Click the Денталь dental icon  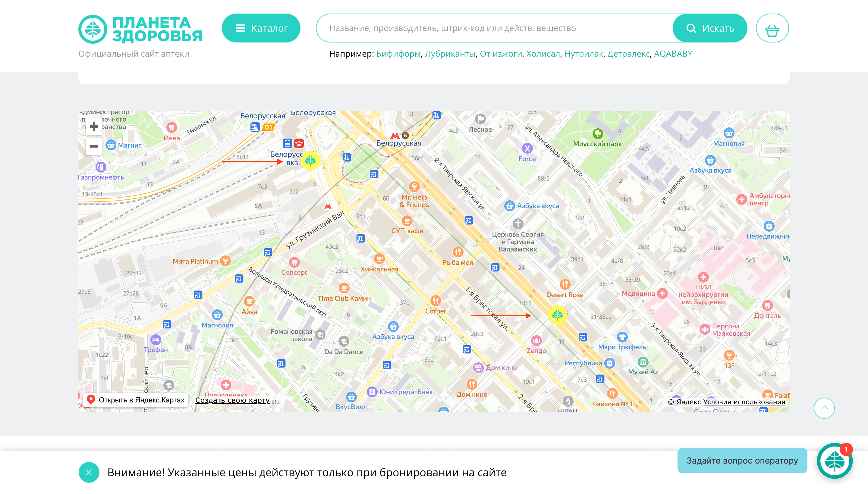767,305
